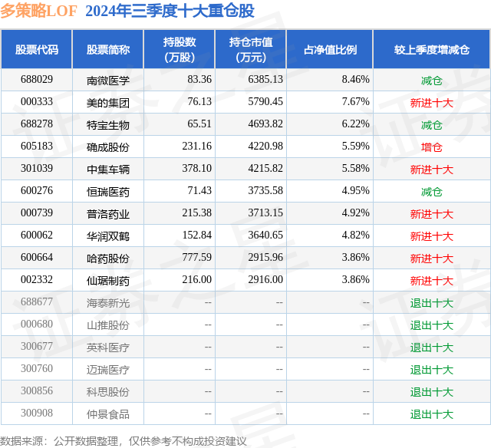Select stock code 600664
The height and width of the screenshot is (448, 491).
tap(37, 257)
